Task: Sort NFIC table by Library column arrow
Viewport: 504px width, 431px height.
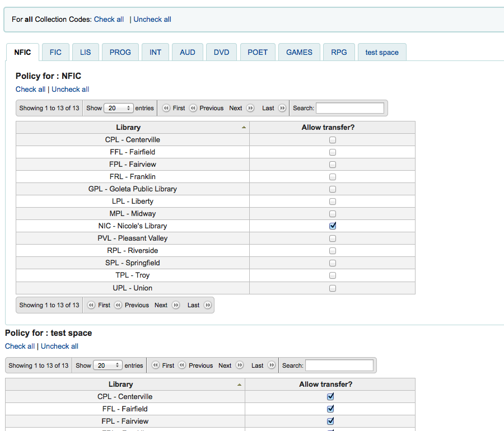Action: tap(244, 128)
